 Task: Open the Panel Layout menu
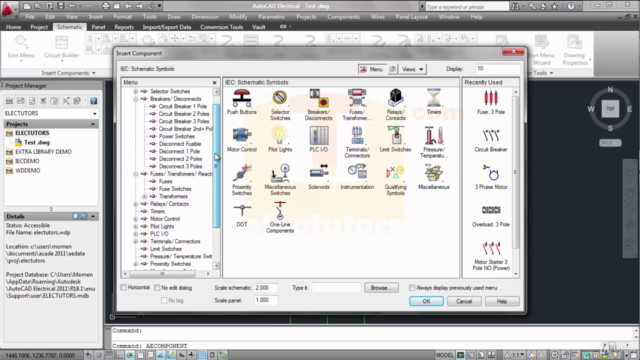click(411, 17)
